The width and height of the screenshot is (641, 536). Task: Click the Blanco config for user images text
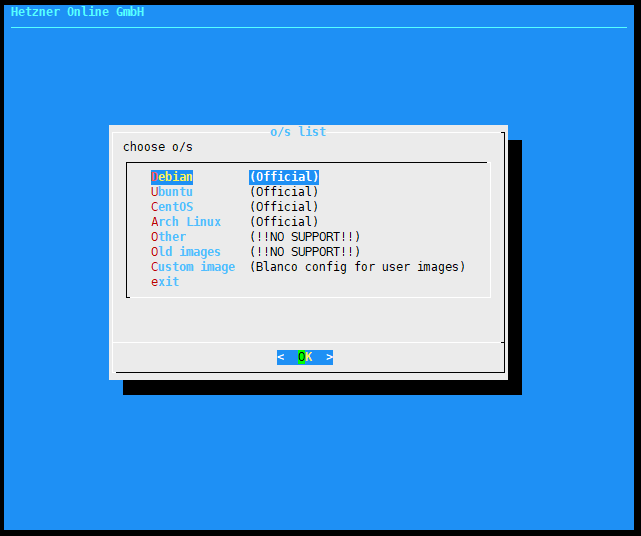point(357,267)
